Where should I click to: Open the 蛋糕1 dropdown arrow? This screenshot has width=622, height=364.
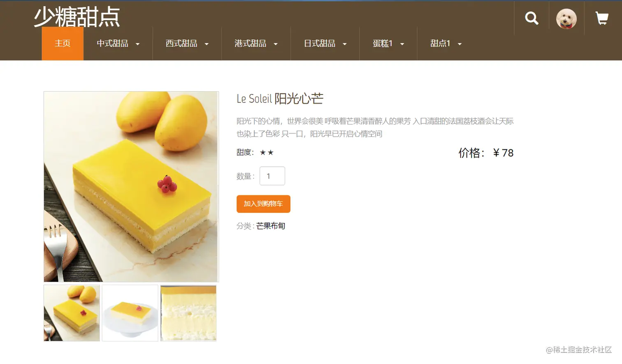click(402, 44)
